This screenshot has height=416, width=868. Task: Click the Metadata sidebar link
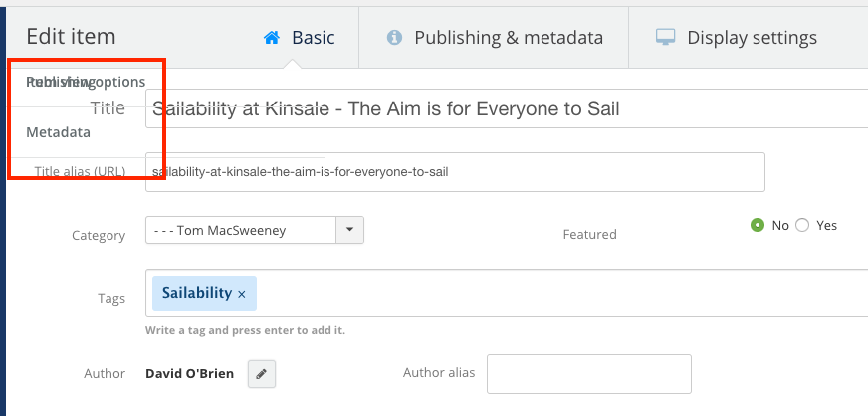(x=58, y=132)
